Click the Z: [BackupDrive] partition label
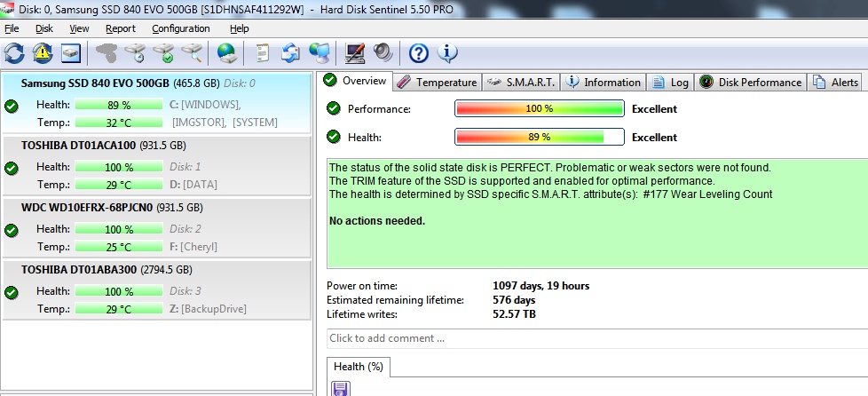The width and height of the screenshot is (868, 396). pyautogui.click(x=209, y=308)
